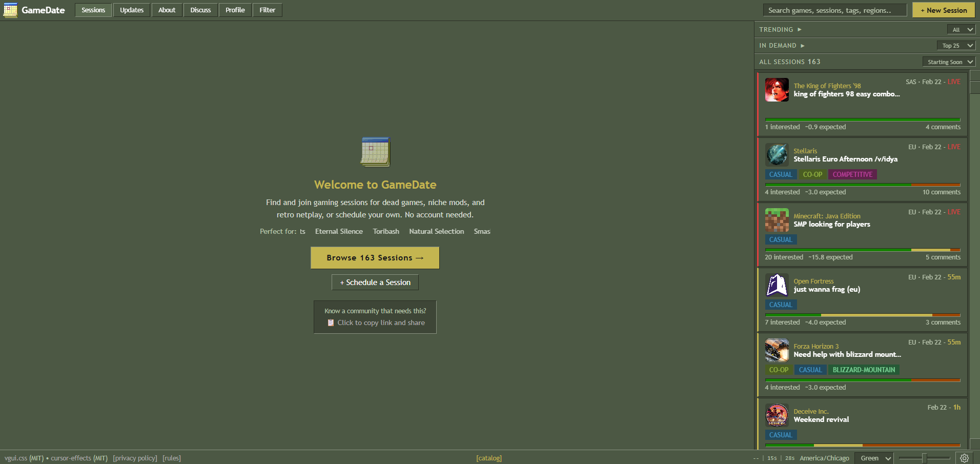Click the 'ALL SESSIONS 163' header
The width and height of the screenshot is (980, 464).
(x=790, y=62)
